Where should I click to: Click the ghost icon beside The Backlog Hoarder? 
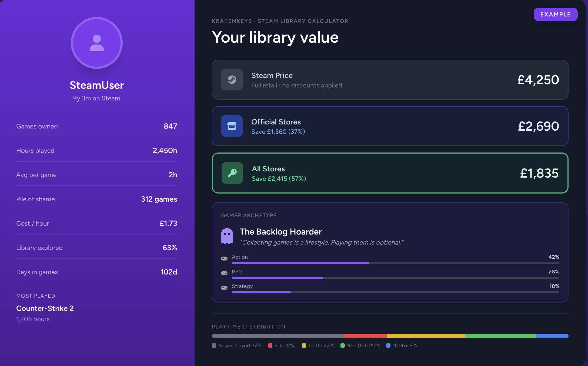click(x=227, y=236)
